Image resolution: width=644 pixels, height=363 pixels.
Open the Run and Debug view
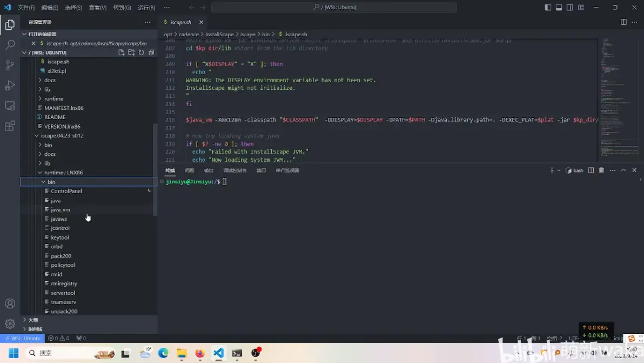point(10,85)
